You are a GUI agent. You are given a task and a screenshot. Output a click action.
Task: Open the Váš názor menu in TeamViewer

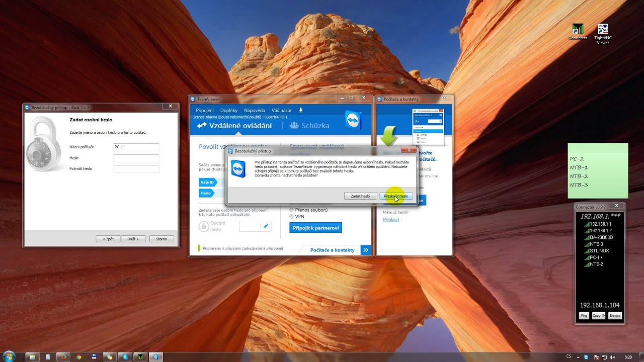pyautogui.click(x=282, y=110)
